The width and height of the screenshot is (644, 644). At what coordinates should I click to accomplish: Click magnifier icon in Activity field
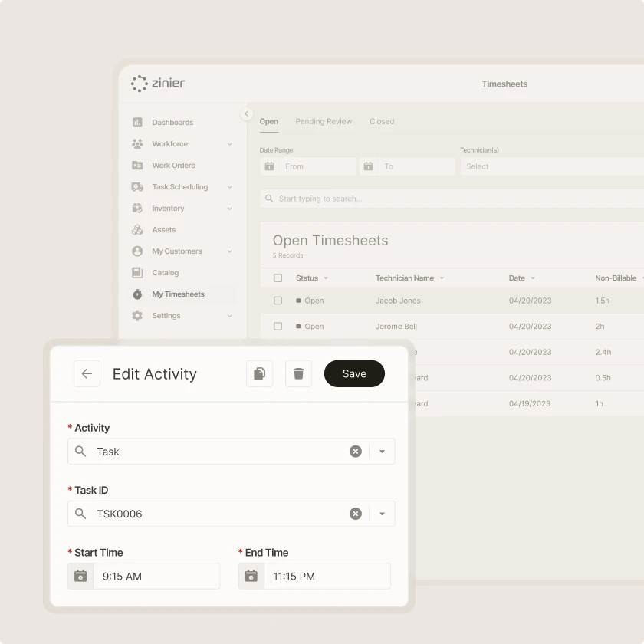(x=80, y=452)
